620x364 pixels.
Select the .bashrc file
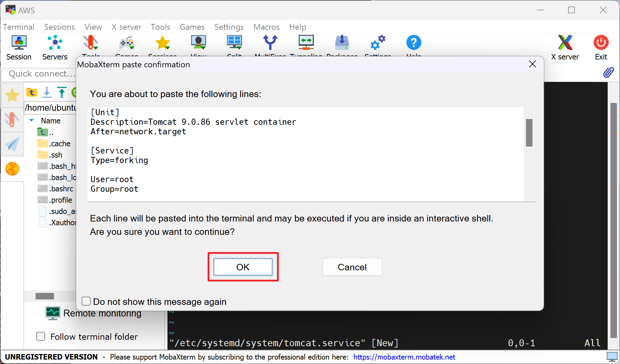pyautogui.click(x=56, y=189)
